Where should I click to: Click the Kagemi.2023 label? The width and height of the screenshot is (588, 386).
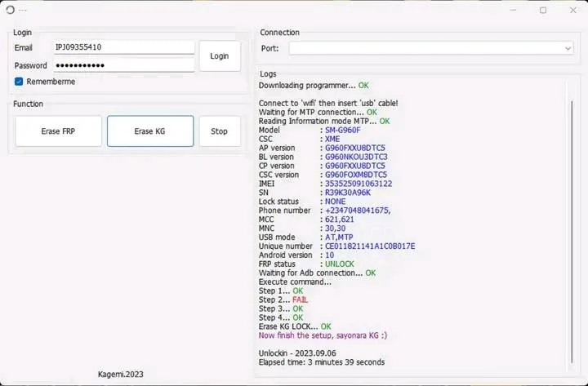pyautogui.click(x=121, y=375)
